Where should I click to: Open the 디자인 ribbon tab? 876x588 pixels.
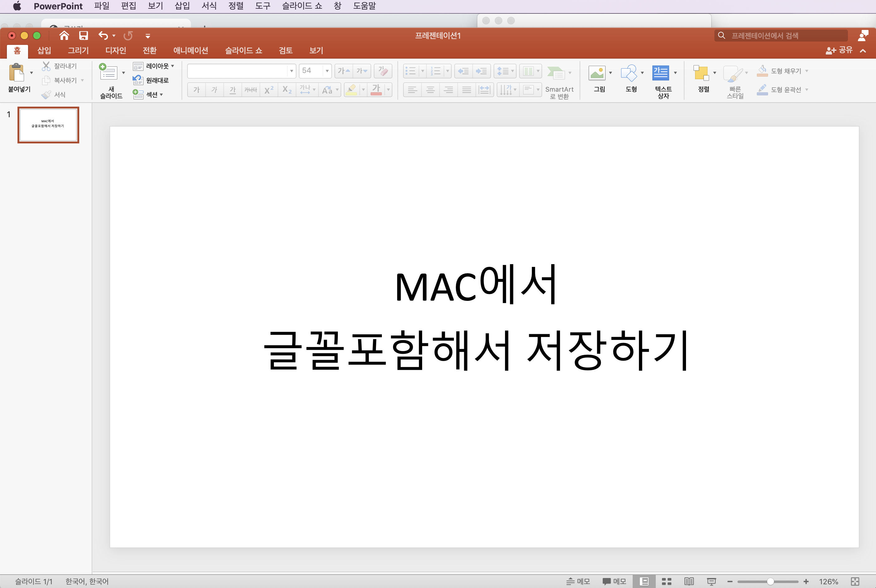115,50
